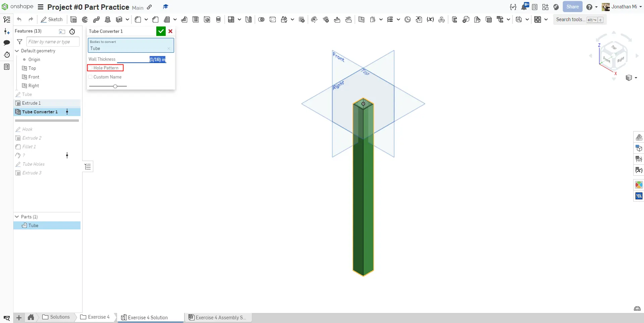The image size is (644, 323).
Task: Click the Wall Thickness input field
Action: tap(141, 59)
